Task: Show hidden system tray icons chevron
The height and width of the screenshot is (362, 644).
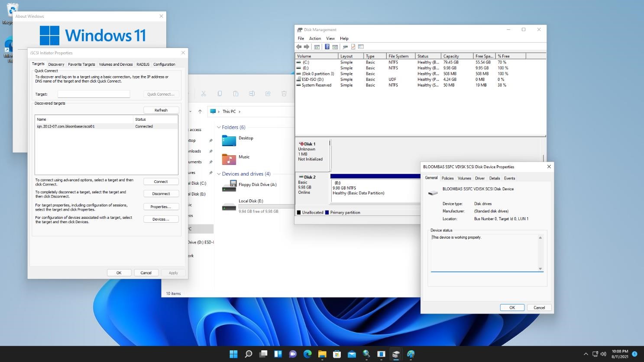Action: [x=586, y=354]
